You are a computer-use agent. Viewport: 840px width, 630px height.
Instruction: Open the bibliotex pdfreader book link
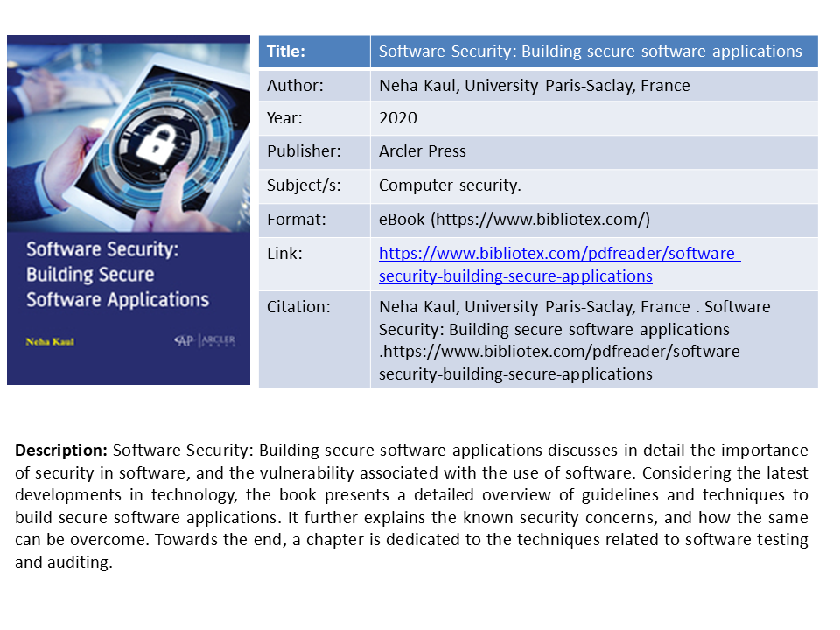click(560, 264)
